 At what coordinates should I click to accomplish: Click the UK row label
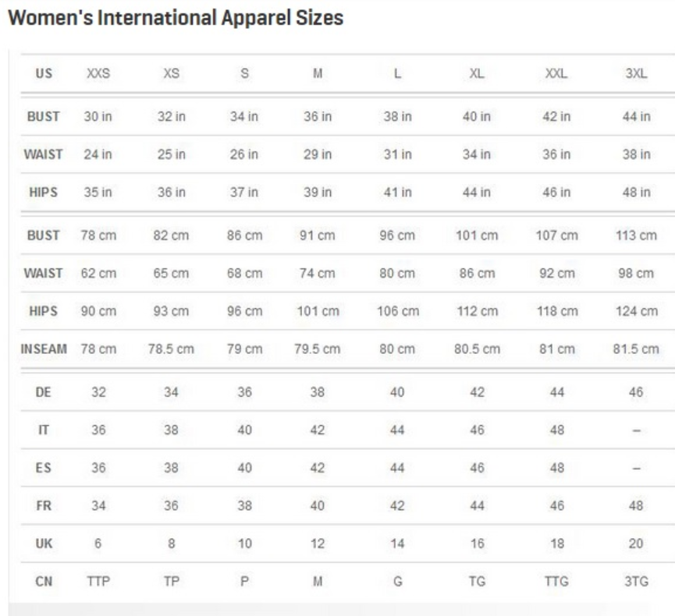(44, 543)
